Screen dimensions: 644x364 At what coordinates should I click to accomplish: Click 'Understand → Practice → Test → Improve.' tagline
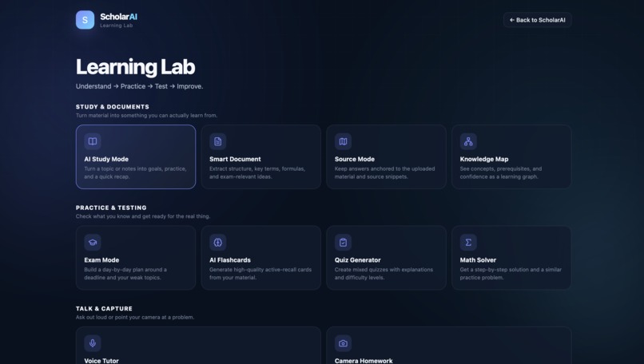click(139, 86)
